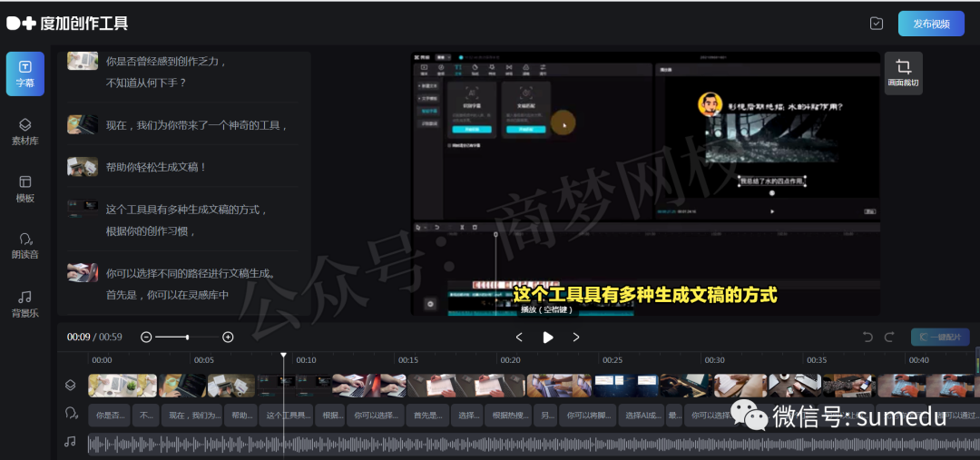Click the 00:05 mark on timeline ruler
Viewport: 980px width, 460px height.
(x=204, y=360)
